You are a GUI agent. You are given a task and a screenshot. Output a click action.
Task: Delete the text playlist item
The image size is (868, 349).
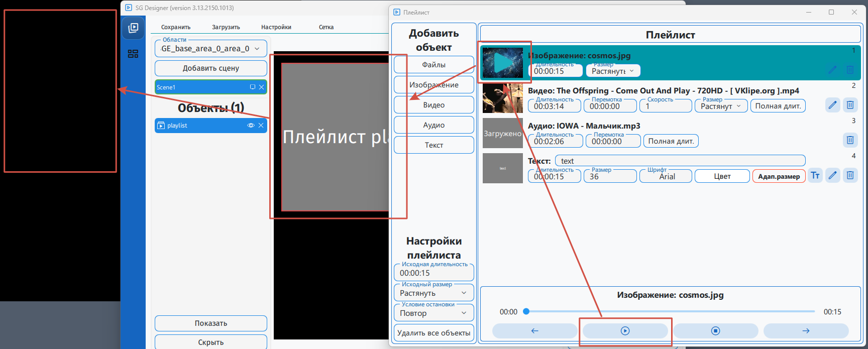click(x=850, y=175)
